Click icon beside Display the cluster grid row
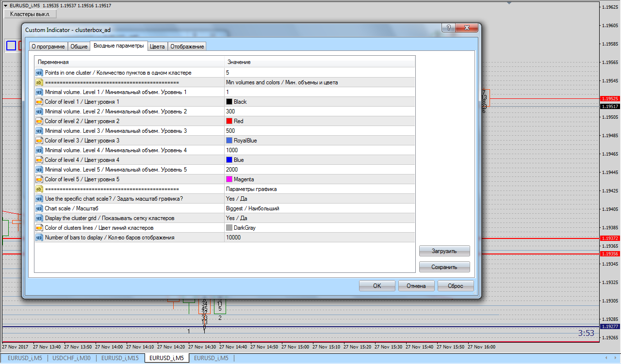 [39, 218]
